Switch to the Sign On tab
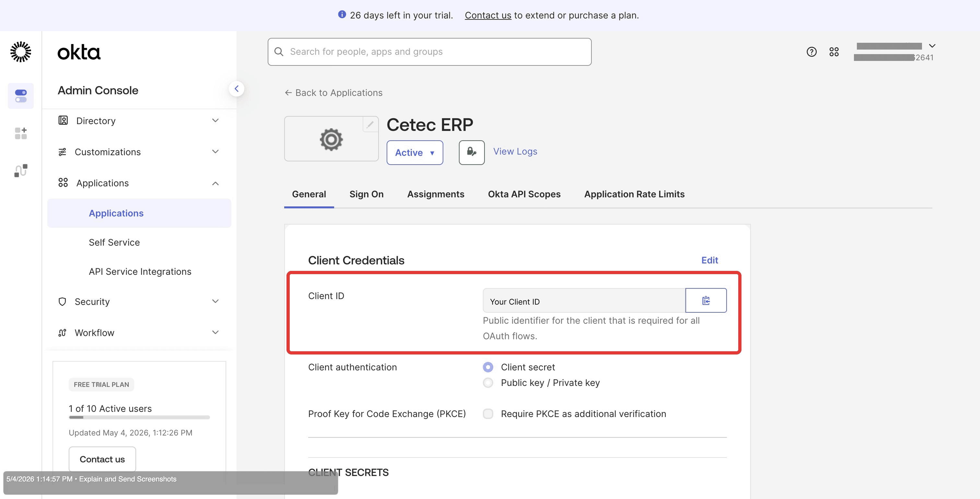980x499 pixels. (366, 194)
